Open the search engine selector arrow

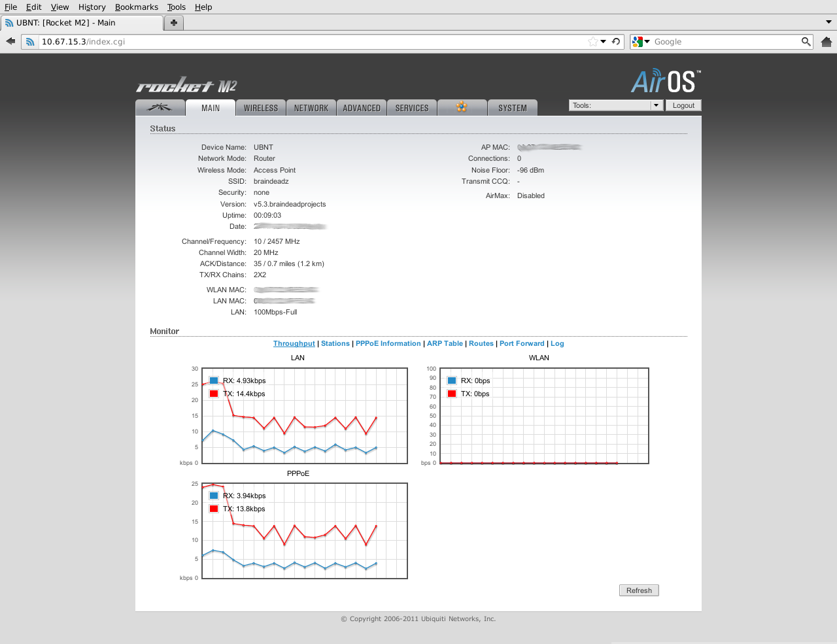tap(647, 42)
